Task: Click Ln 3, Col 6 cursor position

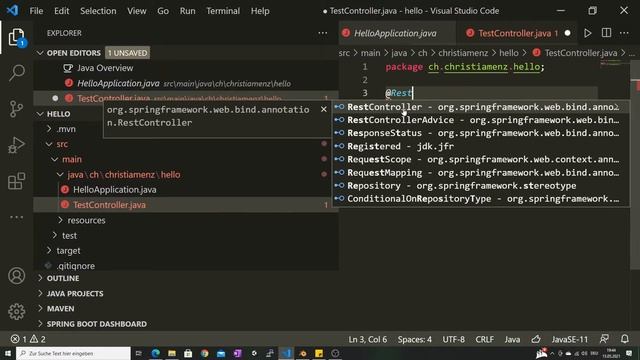Action: pos(367,339)
